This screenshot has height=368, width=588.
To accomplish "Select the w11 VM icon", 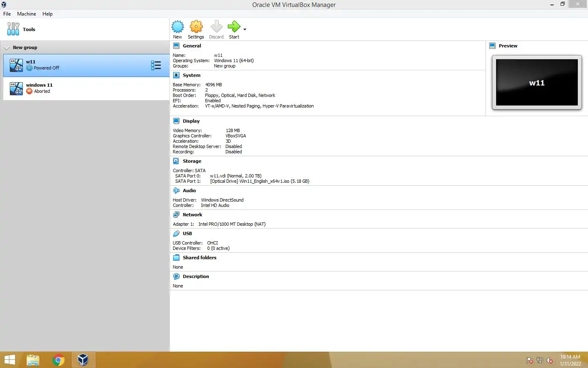I will pyautogui.click(x=16, y=65).
